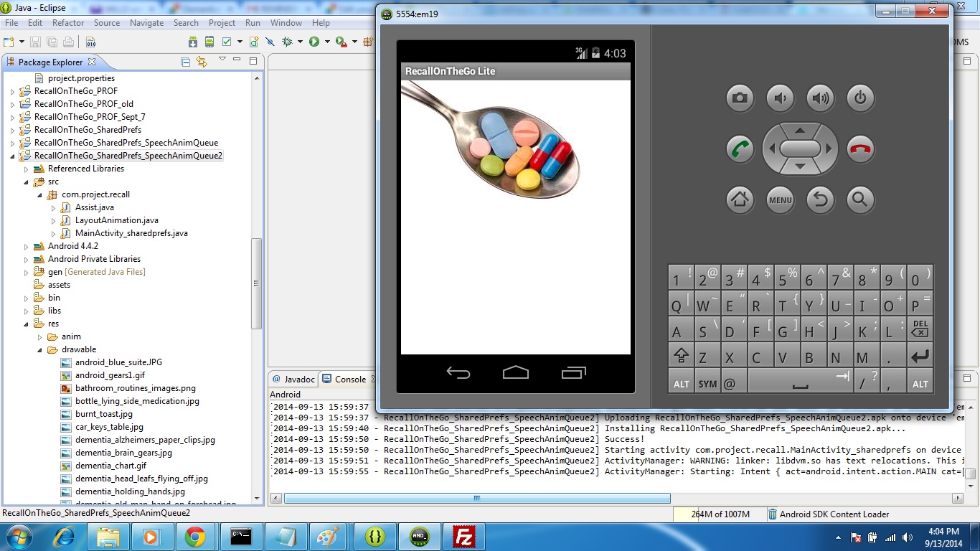Screen dimensions: 980x551
Task: Open FileZilla from the taskbar
Action: point(464,537)
